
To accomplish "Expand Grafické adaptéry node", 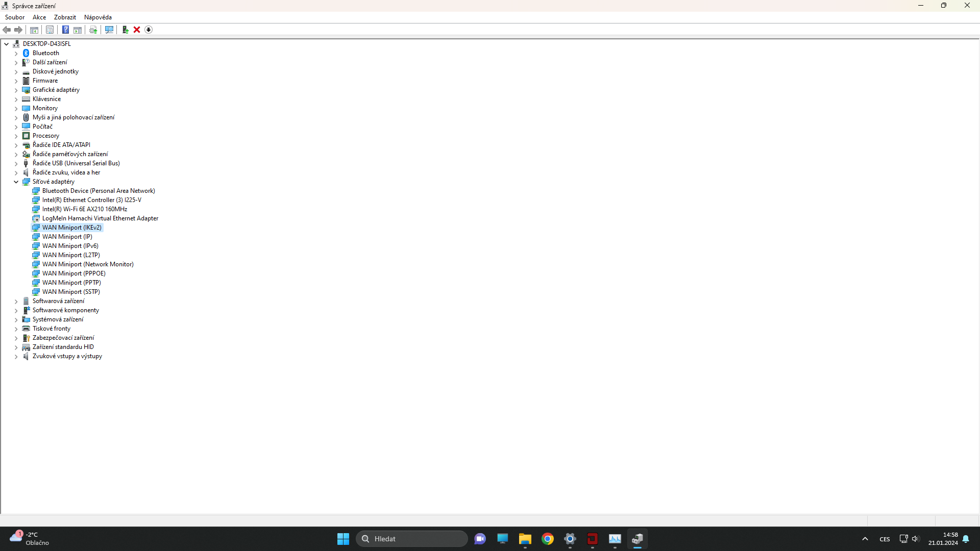I will click(16, 90).
